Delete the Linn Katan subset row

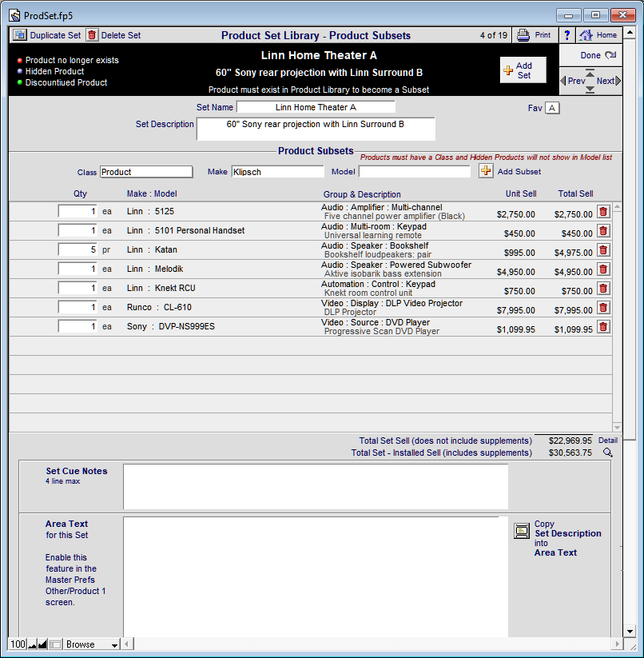pos(603,250)
